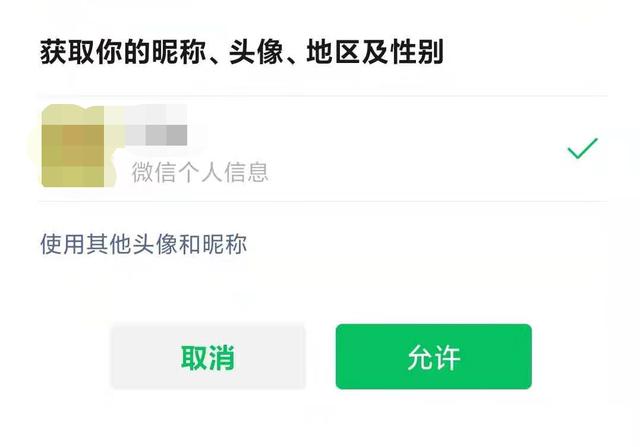Select the pixelated avatar image
Image resolution: width=640 pixels, height=447 pixels.
point(72,149)
